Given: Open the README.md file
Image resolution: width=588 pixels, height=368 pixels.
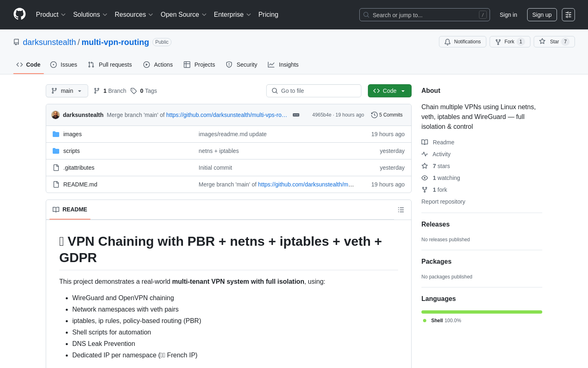Looking at the screenshot, I should click(80, 184).
